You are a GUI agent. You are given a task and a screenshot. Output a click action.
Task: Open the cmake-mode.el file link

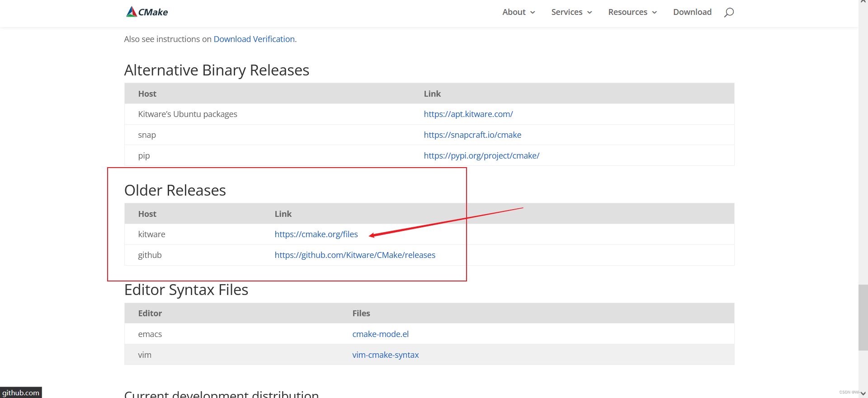[381, 334]
